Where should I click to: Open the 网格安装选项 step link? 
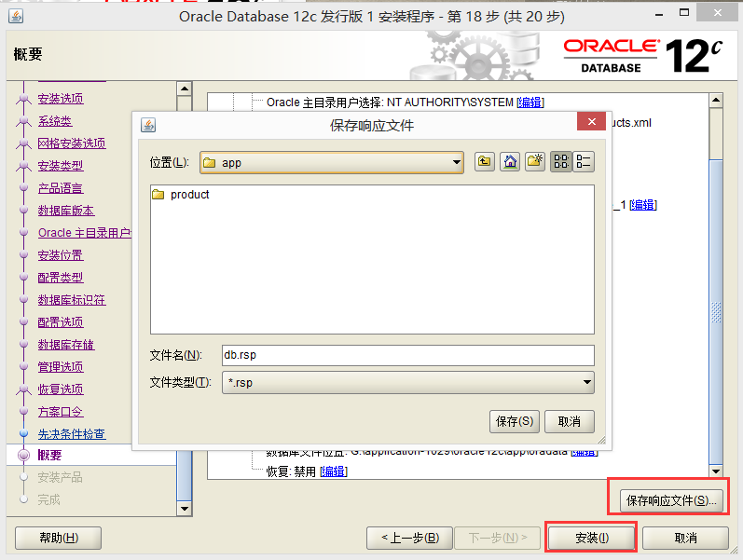[72, 143]
